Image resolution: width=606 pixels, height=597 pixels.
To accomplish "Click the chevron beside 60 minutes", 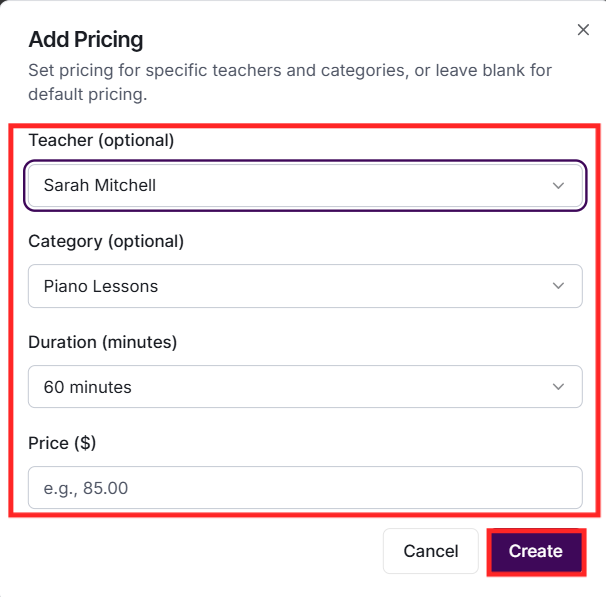I will pyautogui.click(x=559, y=387).
